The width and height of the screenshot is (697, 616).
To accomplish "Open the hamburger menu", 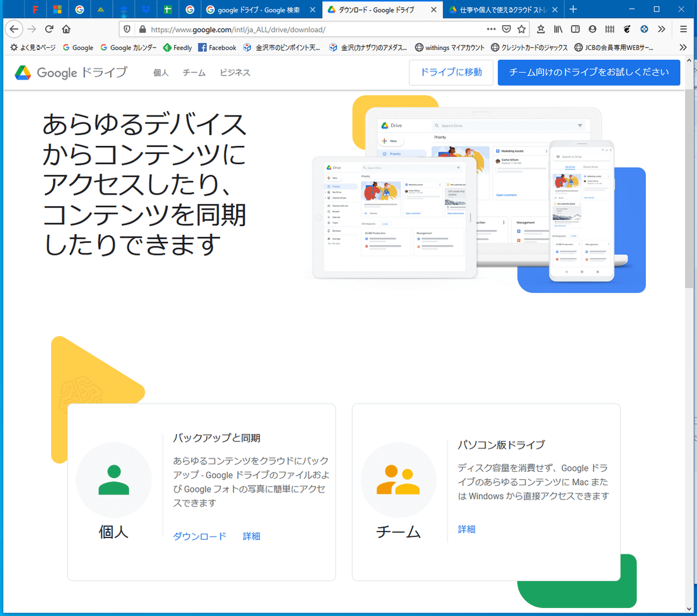I will tap(684, 29).
